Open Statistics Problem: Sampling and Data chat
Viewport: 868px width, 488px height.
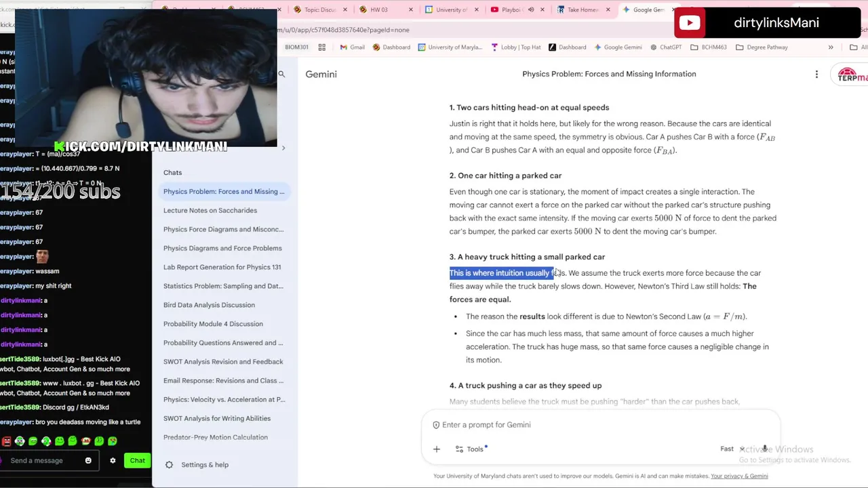tap(223, 286)
